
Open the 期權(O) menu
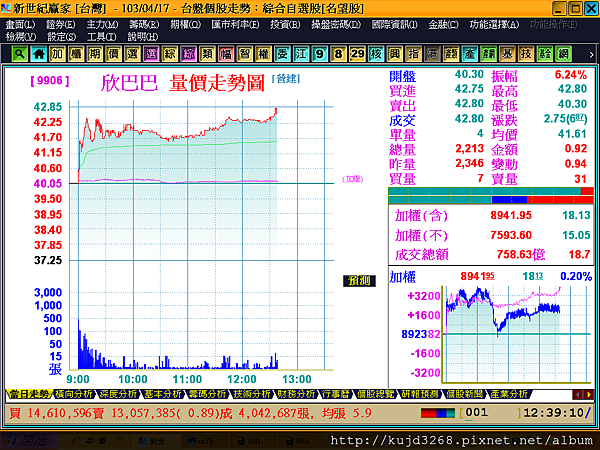(x=186, y=25)
